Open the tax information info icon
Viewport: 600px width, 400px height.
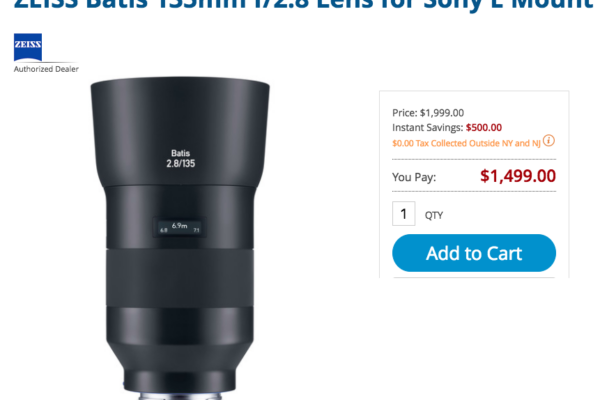click(x=548, y=141)
